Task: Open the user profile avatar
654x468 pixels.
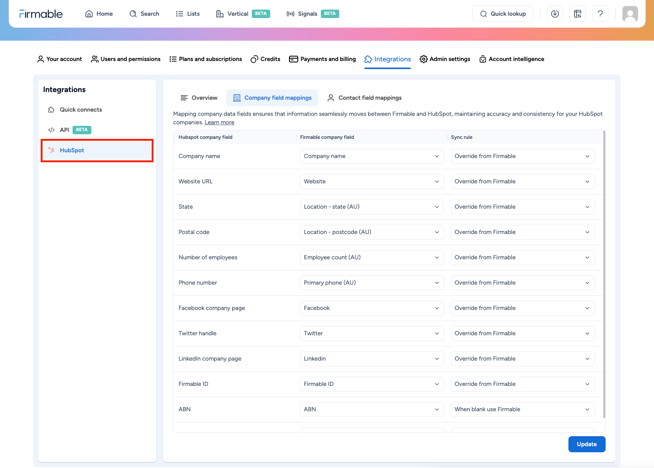Action: click(x=630, y=14)
